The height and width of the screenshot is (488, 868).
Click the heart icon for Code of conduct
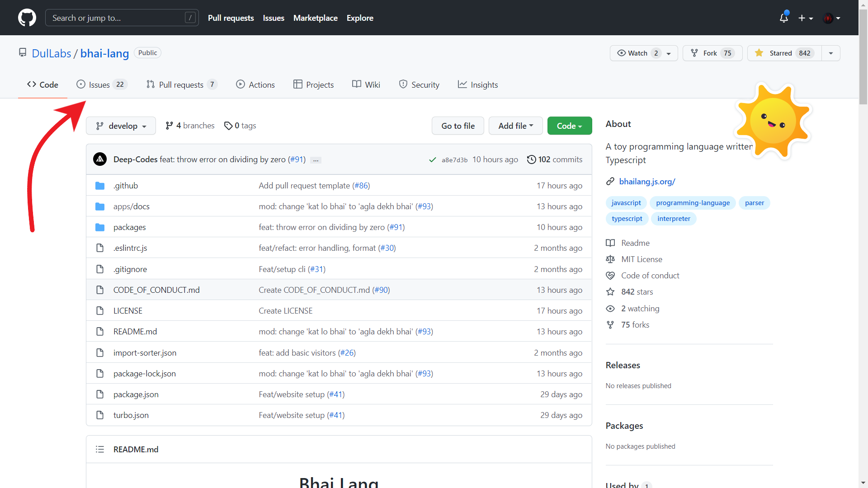pos(610,275)
